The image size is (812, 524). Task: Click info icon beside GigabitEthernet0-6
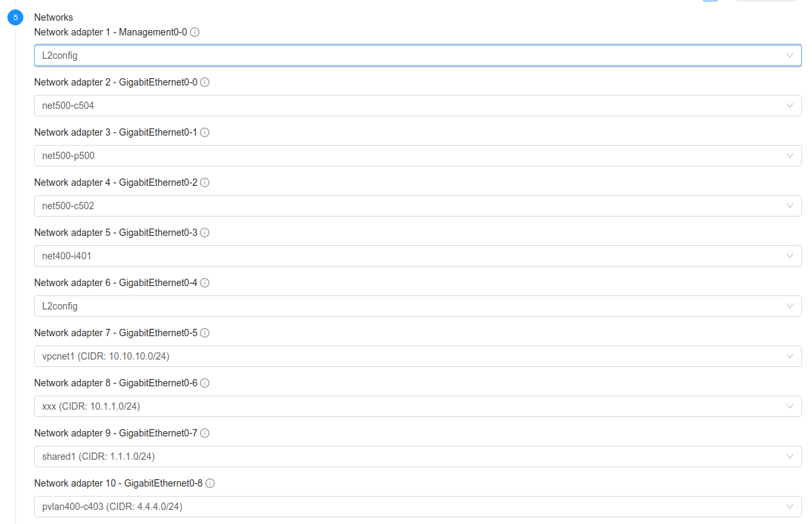click(x=205, y=382)
